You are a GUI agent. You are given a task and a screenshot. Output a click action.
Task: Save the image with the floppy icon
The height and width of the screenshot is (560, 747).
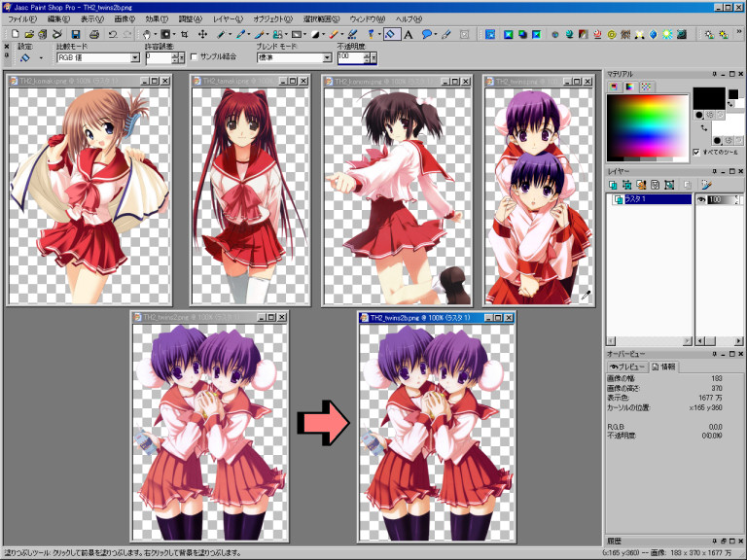coord(75,34)
